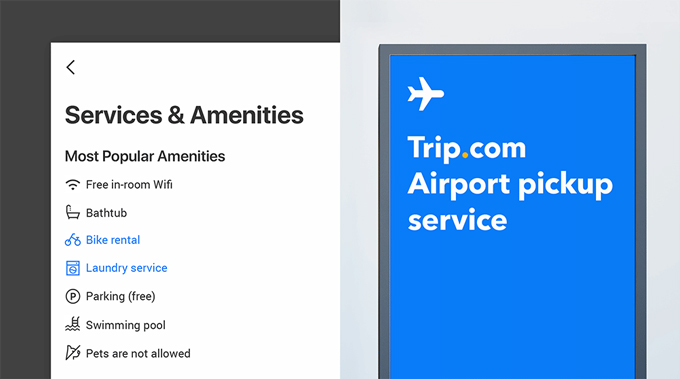The image size is (680, 379).
Task: Select Pets are not allowed label
Action: [x=138, y=353]
